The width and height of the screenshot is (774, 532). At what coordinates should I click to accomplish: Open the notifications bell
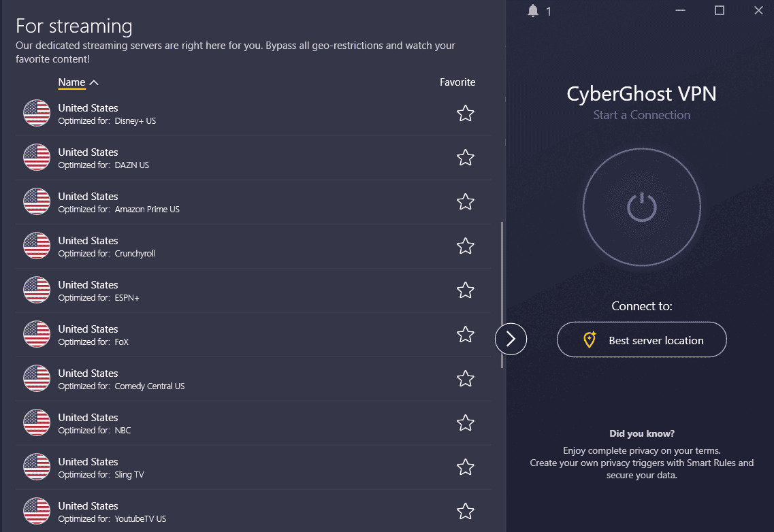tap(532, 11)
